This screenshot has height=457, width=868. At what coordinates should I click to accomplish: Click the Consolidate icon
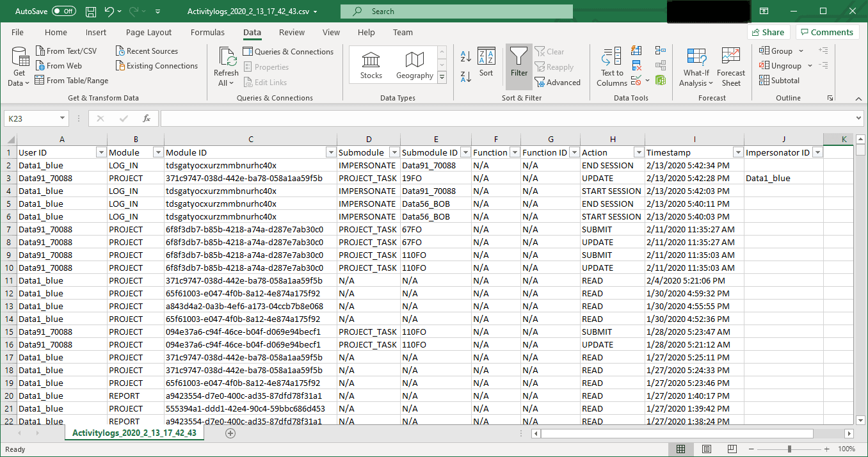661,51
